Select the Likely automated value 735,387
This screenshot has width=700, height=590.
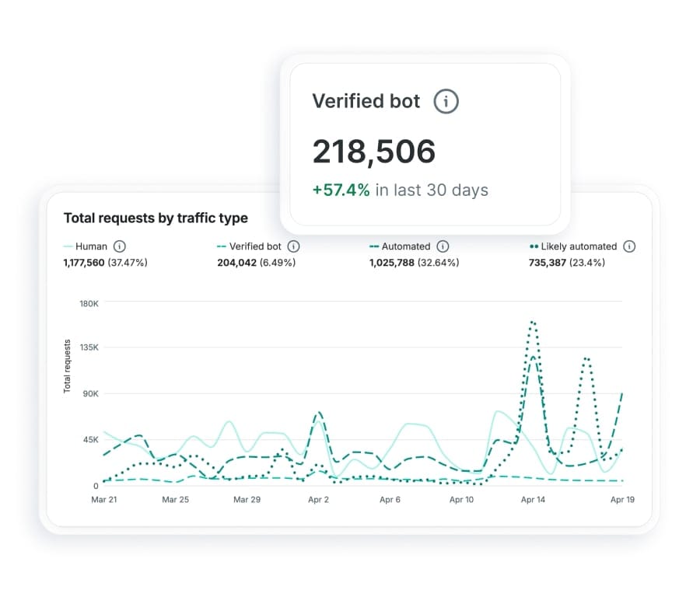[x=548, y=263]
